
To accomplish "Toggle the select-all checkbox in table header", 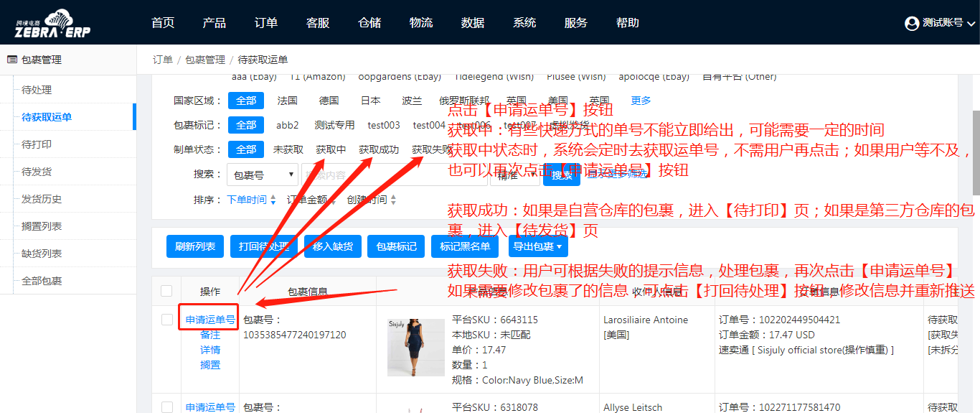I will click(x=166, y=291).
